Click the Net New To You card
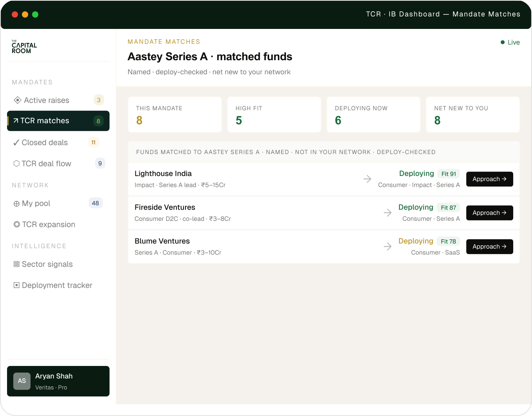 (473, 115)
